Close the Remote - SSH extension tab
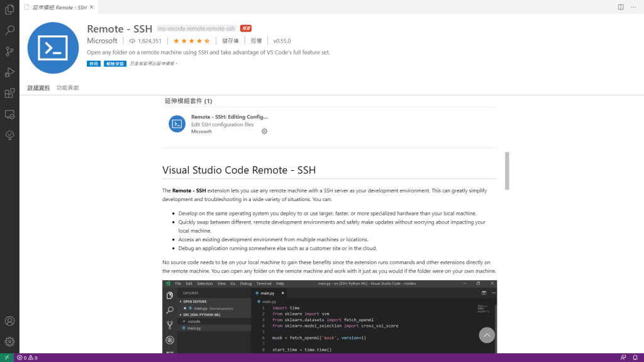644x362 pixels. coord(92,7)
